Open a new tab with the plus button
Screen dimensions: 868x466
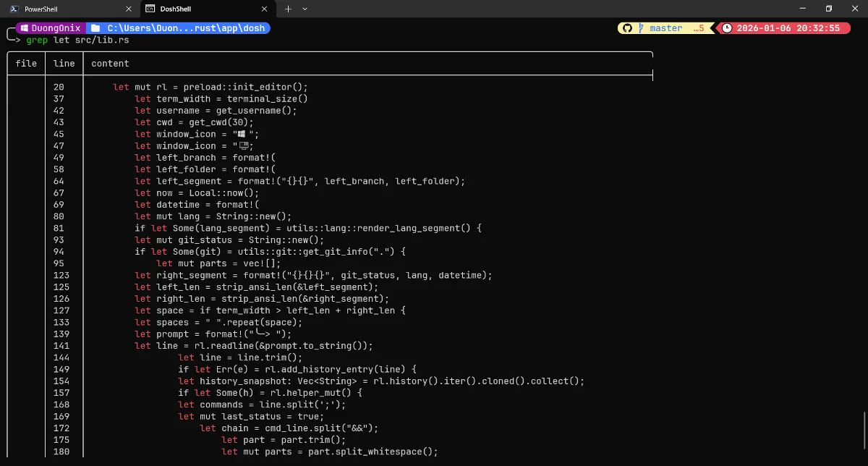(x=288, y=9)
